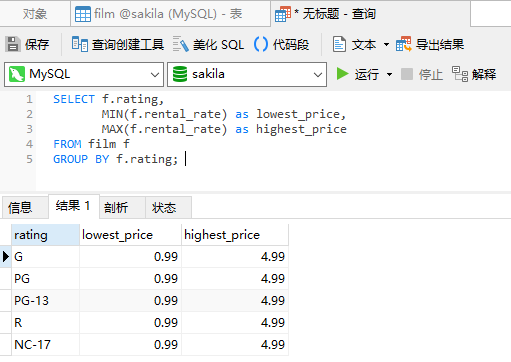Switch to the Objects (对象) tab

pyautogui.click(x=35, y=14)
